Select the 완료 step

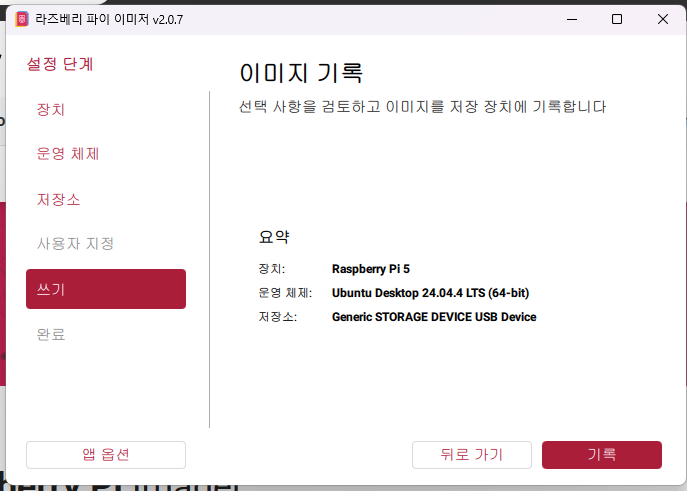51,335
